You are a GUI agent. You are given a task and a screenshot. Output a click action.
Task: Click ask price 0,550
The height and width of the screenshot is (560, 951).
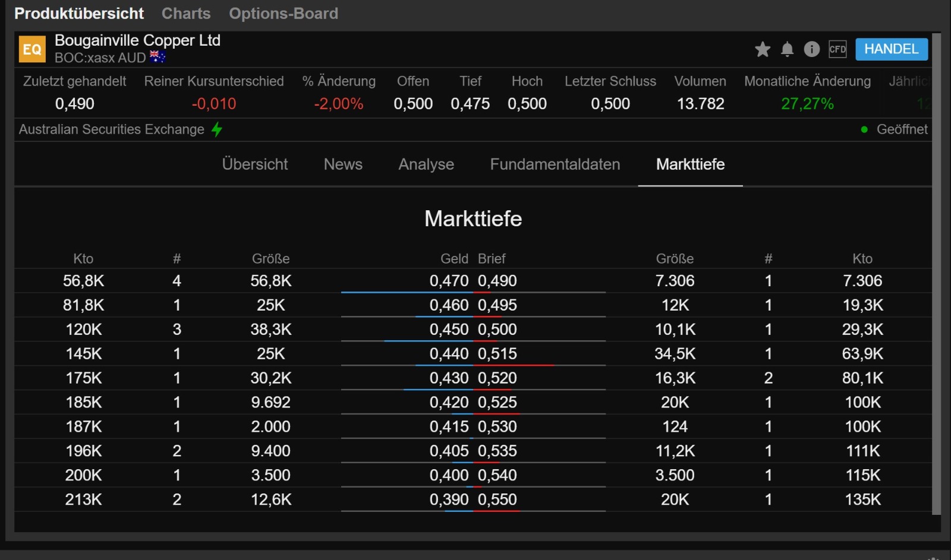pyautogui.click(x=497, y=500)
